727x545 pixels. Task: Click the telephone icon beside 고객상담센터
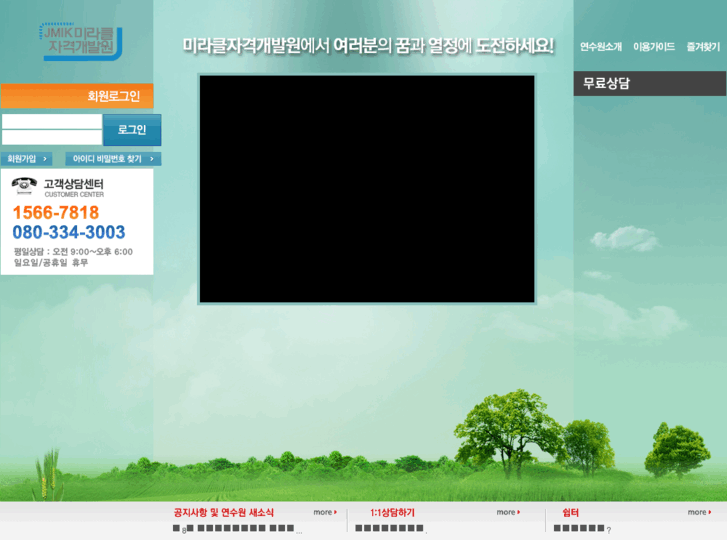click(24, 186)
